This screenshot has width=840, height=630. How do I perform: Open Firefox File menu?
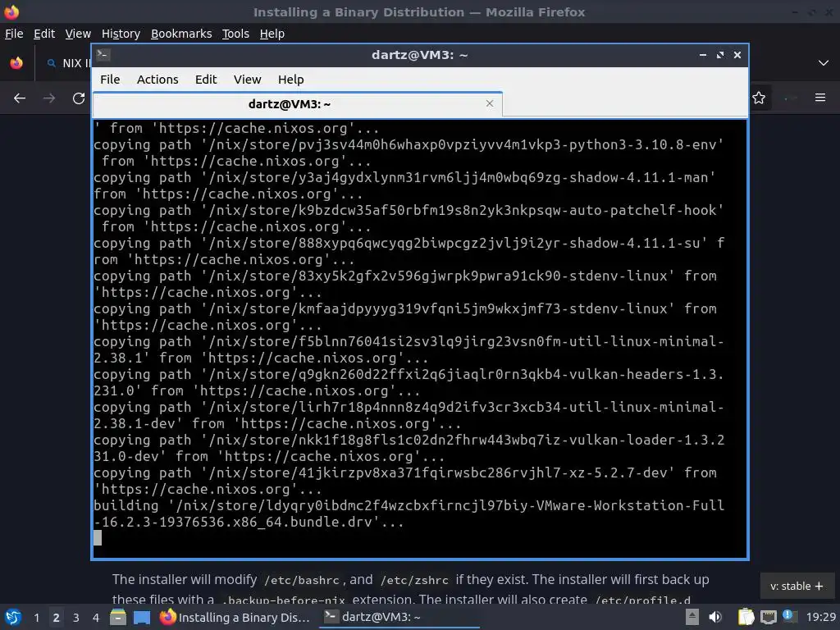point(14,34)
